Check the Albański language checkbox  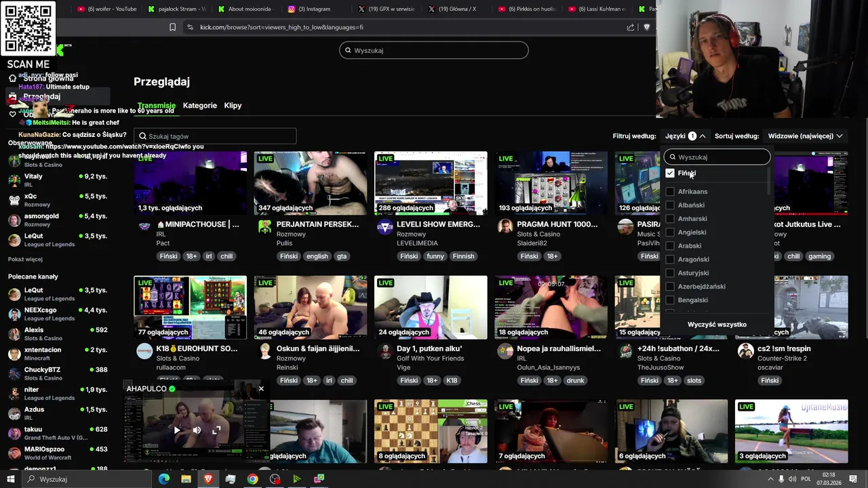coord(670,205)
